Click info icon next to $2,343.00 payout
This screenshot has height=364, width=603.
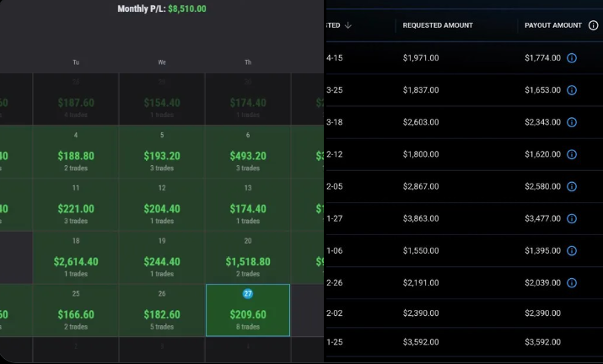572,122
